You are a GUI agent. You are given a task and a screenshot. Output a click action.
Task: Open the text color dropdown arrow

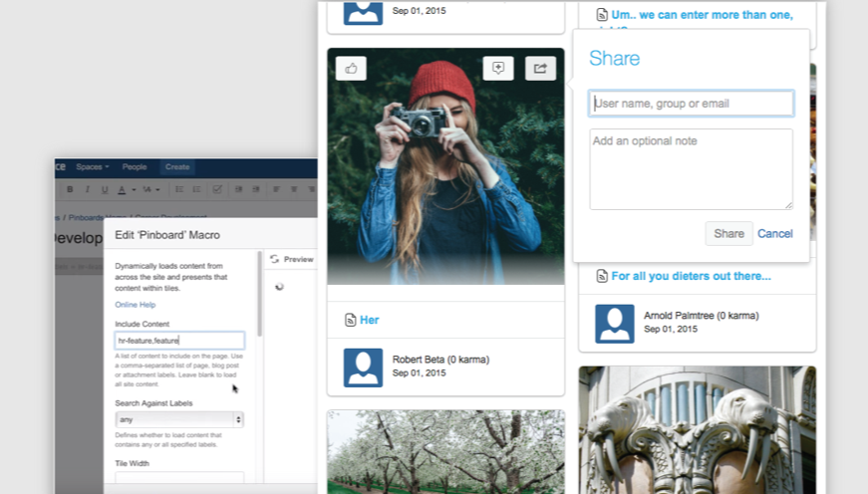[x=133, y=189]
